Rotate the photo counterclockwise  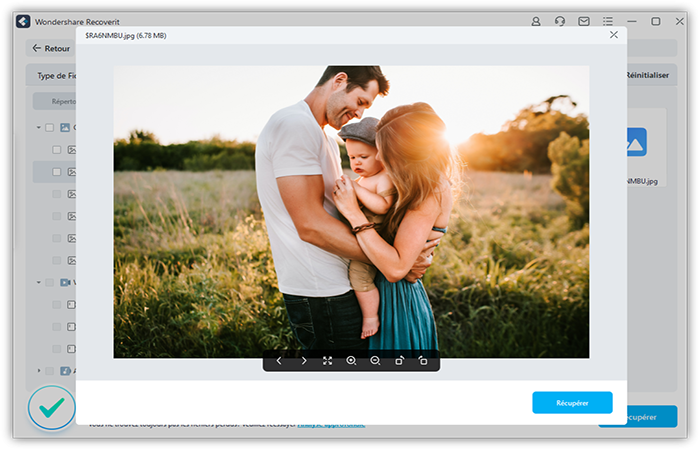pyautogui.click(x=423, y=361)
